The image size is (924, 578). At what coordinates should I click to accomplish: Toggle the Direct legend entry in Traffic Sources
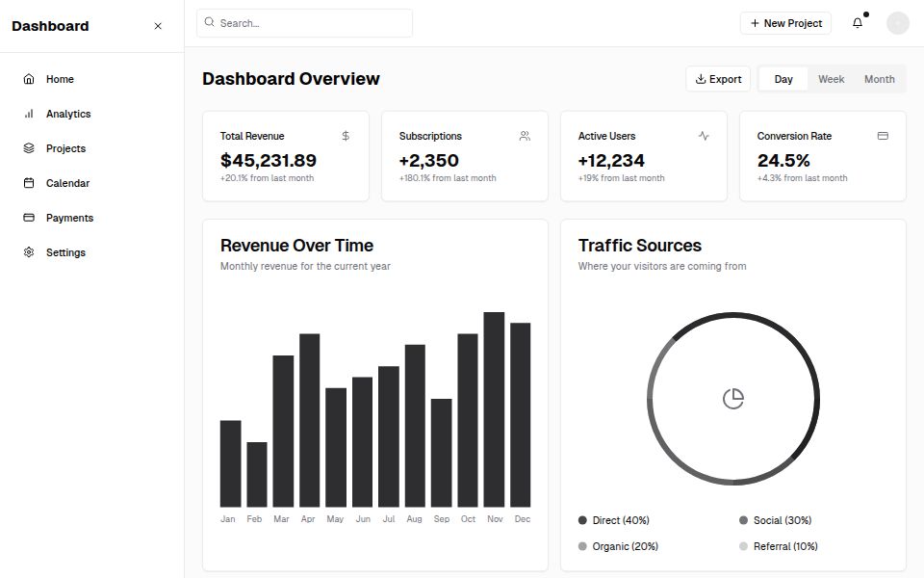pyautogui.click(x=614, y=520)
